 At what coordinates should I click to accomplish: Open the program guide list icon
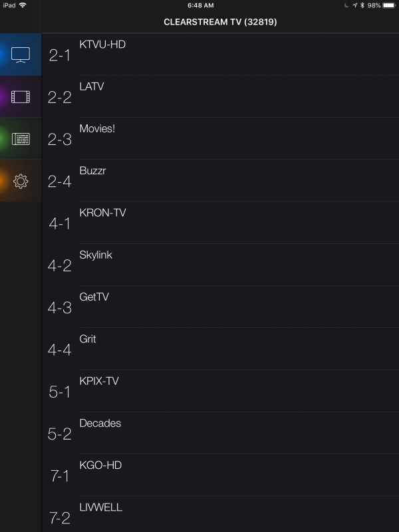[x=21, y=139]
